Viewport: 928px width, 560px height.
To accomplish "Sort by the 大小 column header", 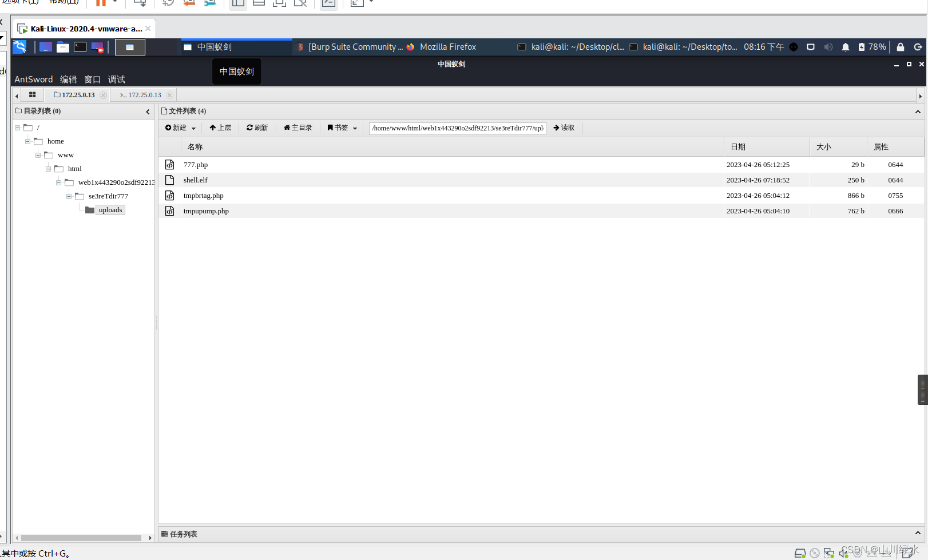I will point(838,147).
